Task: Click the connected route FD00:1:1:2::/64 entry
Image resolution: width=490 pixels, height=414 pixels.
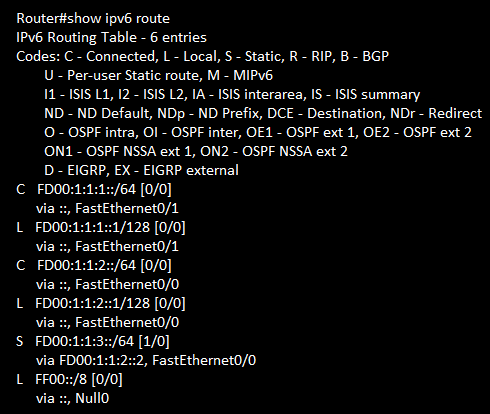Action: 94,266
